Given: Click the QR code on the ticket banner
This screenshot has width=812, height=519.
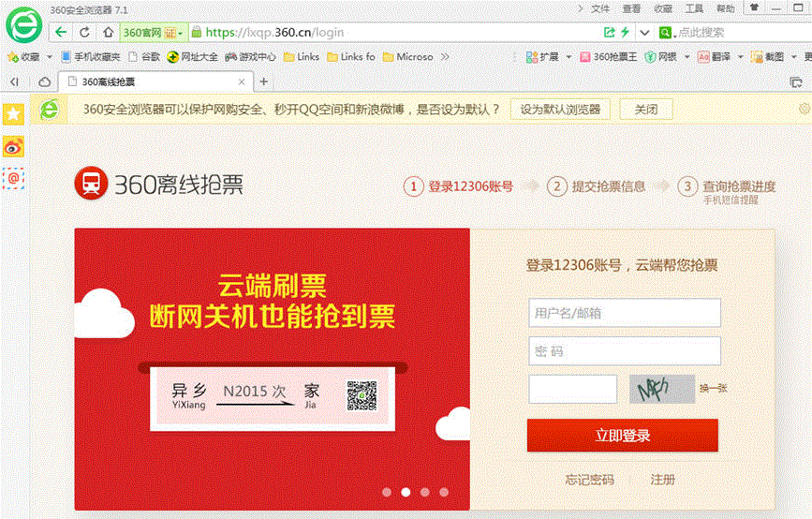Looking at the screenshot, I should 362,395.
